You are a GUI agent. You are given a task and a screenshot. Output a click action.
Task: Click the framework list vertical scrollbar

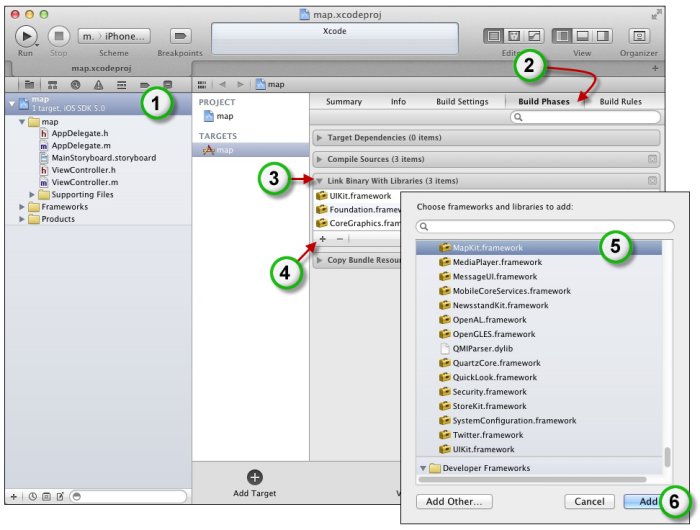click(667, 457)
